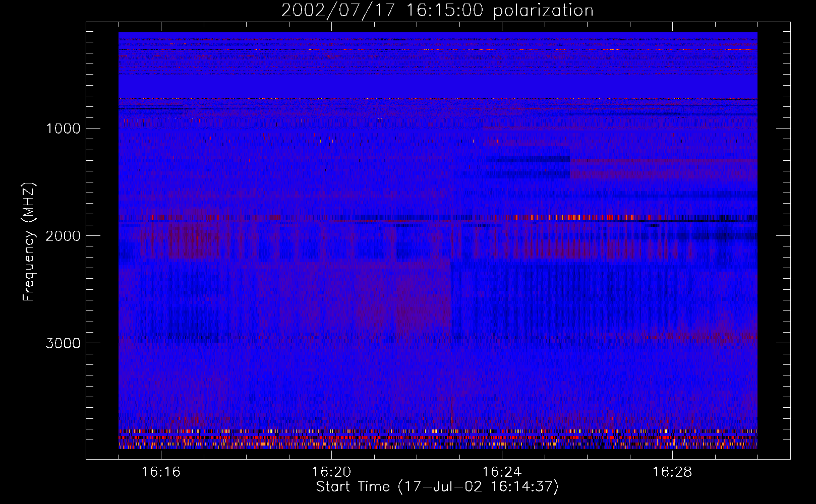Click the 16:24 time tick label
The height and width of the screenshot is (504, 816).
pyautogui.click(x=502, y=472)
